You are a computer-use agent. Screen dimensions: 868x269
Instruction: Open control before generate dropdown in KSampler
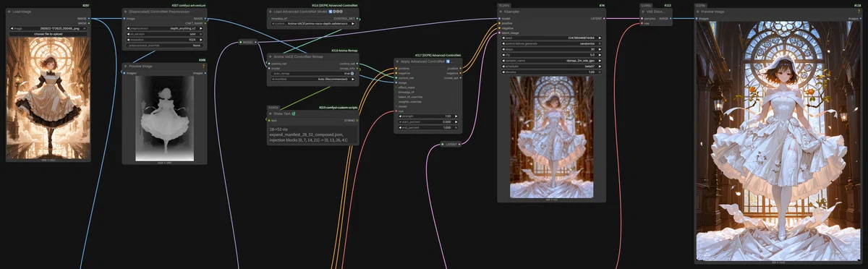[x=552, y=43]
